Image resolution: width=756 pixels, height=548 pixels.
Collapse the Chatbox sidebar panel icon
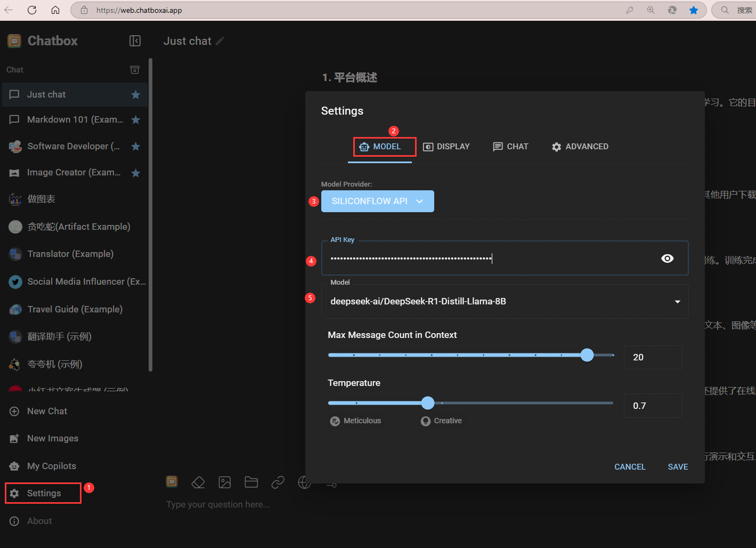[135, 41]
